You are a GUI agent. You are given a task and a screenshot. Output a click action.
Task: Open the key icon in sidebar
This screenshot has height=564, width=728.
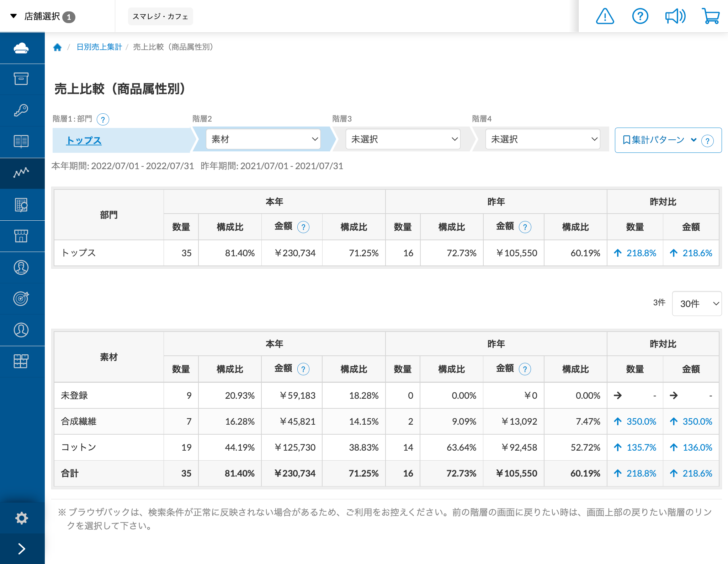(21, 110)
